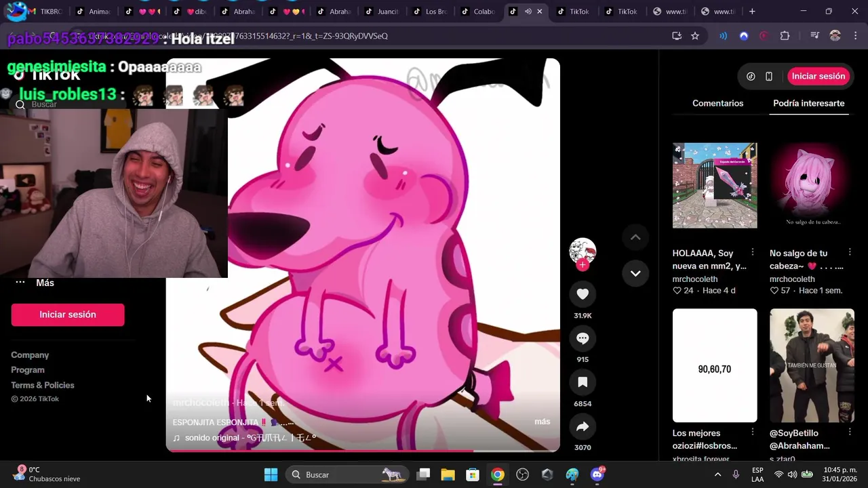Switch to Comentarios tab
868x488 pixels.
[x=717, y=103]
